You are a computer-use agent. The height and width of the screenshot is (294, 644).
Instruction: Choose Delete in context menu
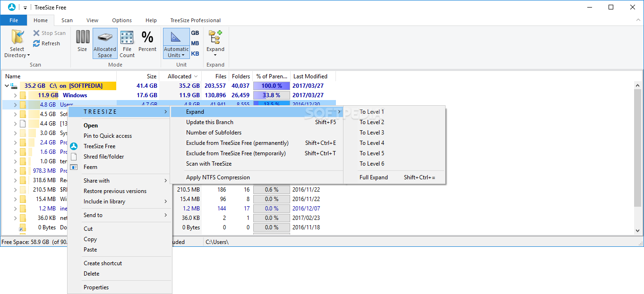coord(119,274)
